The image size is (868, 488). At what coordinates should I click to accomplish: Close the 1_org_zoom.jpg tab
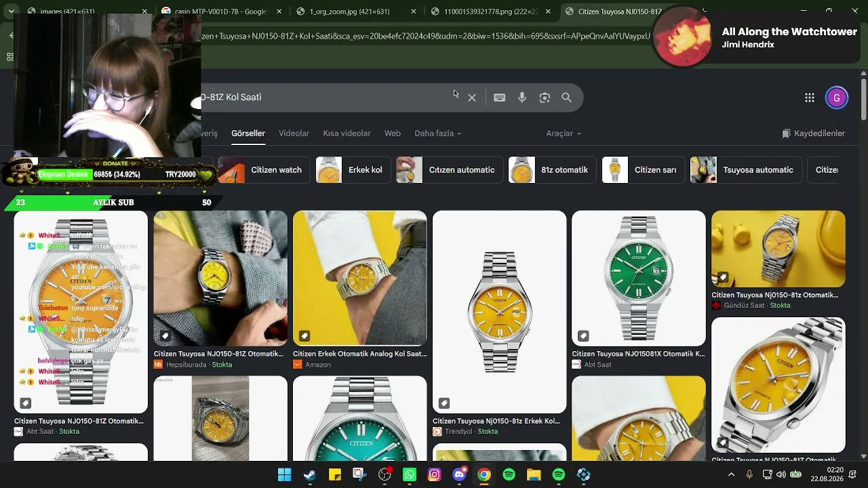point(414,12)
